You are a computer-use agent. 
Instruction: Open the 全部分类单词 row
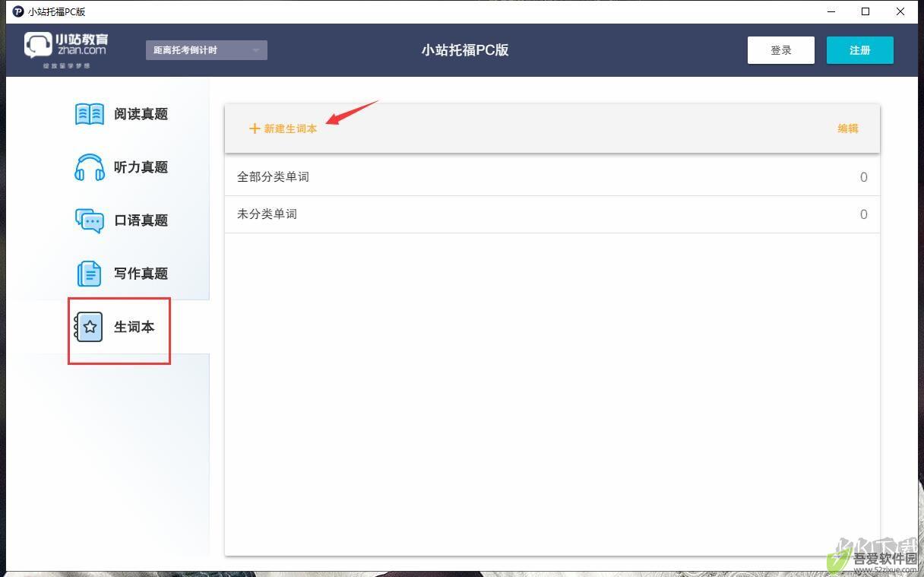tap(552, 177)
